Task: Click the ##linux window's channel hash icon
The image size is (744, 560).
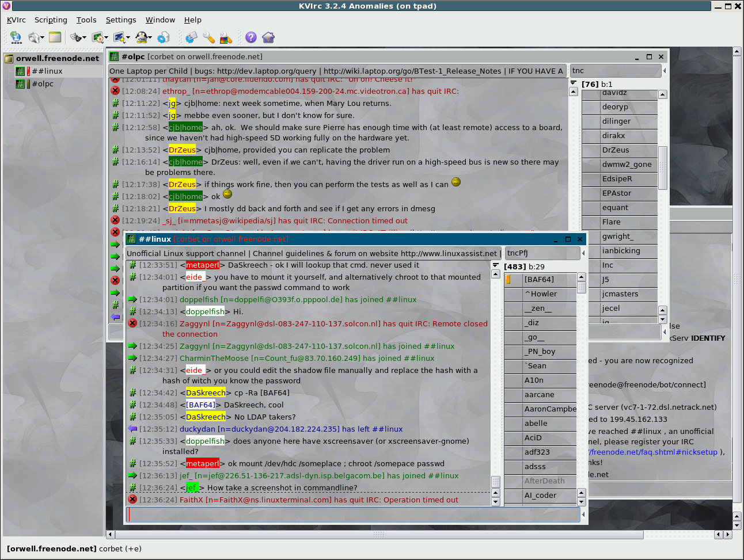Action: coord(131,239)
